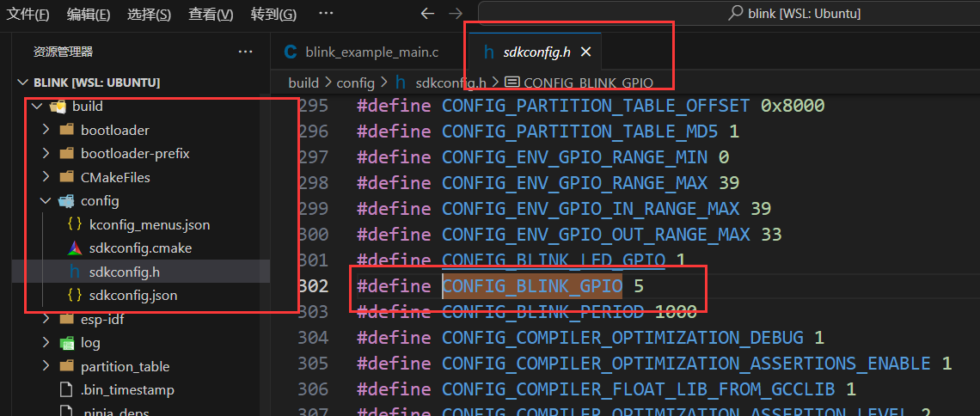Open sdkconfig.json in the explorer
Image resolution: width=980 pixels, height=416 pixels.
[x=132, y=295]
